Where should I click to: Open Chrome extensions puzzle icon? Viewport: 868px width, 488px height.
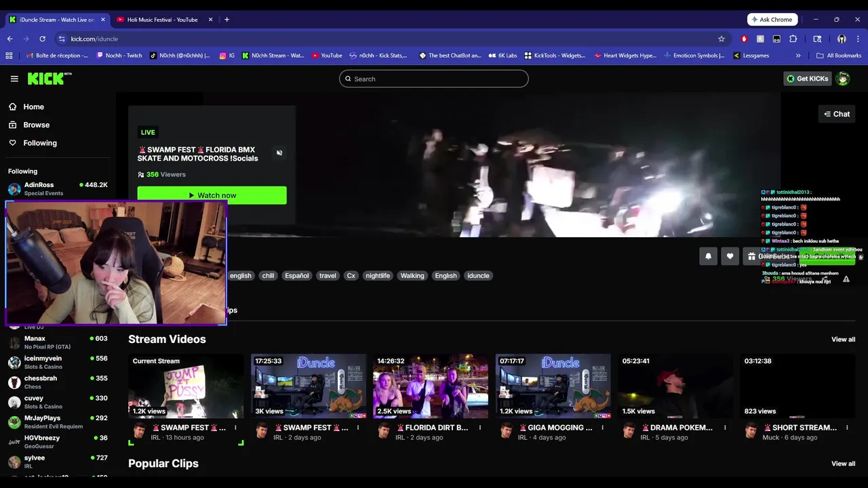coord(793,39)
